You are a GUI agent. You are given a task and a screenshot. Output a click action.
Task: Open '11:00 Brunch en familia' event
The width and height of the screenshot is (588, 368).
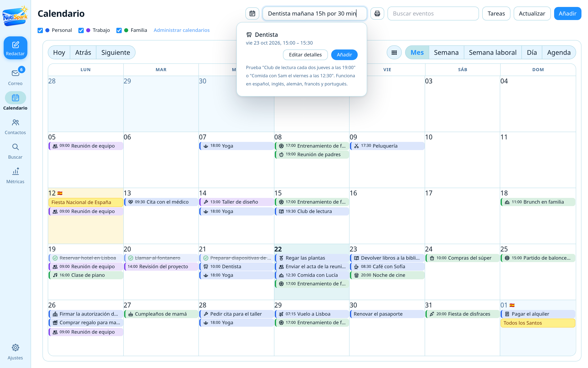538,202
